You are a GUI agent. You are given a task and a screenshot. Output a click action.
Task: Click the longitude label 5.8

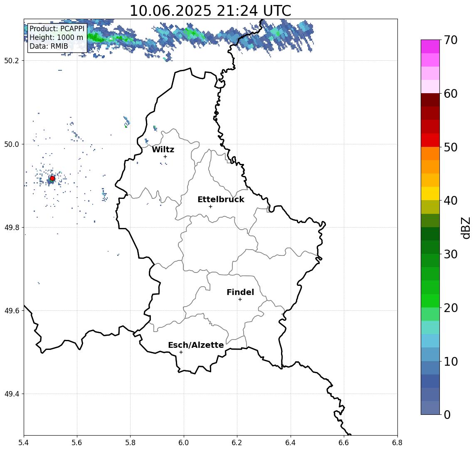tap(131, 443)
